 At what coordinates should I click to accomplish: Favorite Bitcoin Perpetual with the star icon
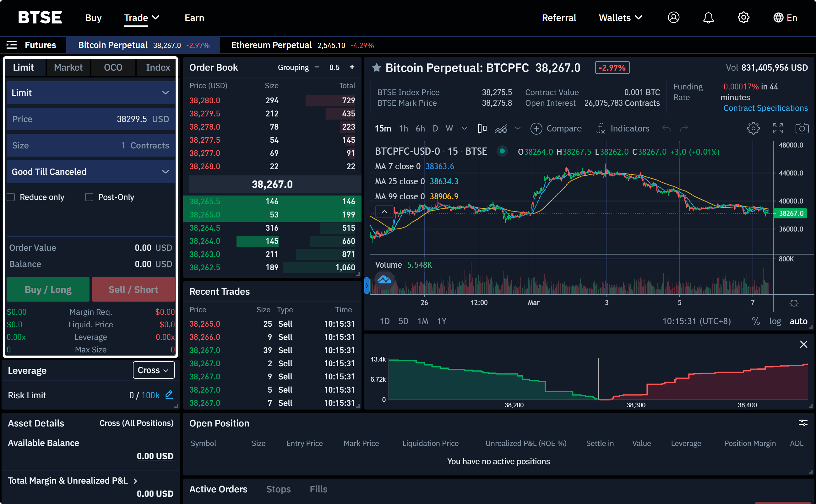coord(377,68)
